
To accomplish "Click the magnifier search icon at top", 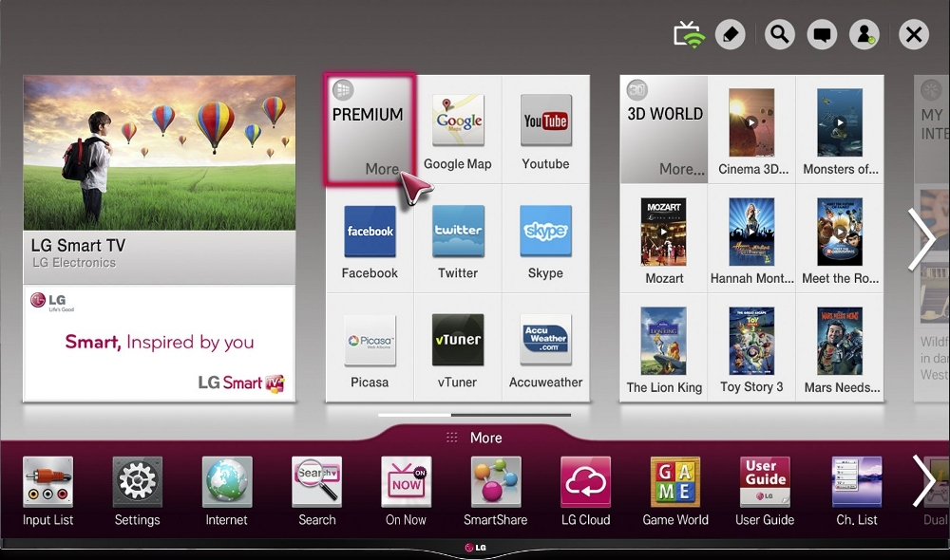I will click(780, 34).
